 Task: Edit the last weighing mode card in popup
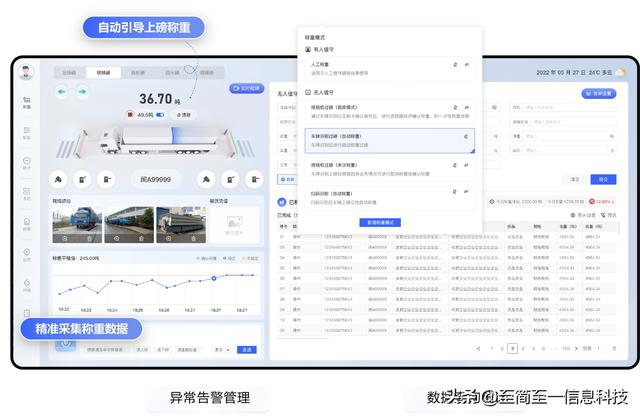(x=455, y=191)
